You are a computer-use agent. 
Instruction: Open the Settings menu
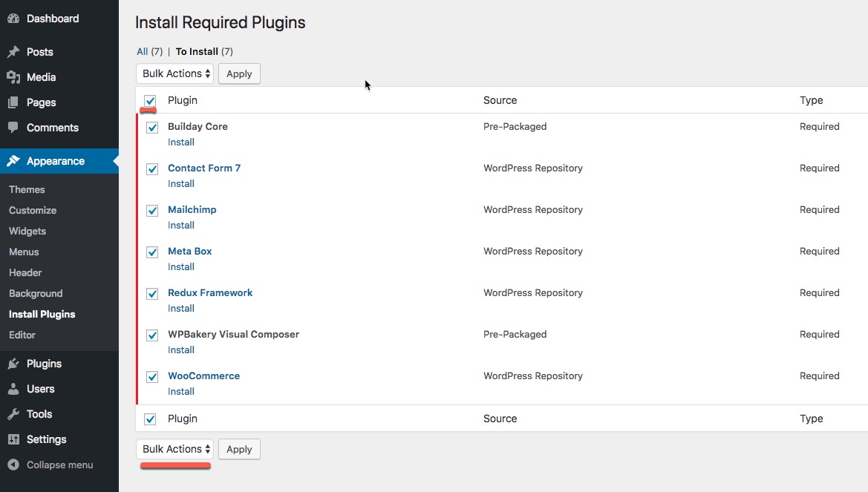tap(47, 439)
